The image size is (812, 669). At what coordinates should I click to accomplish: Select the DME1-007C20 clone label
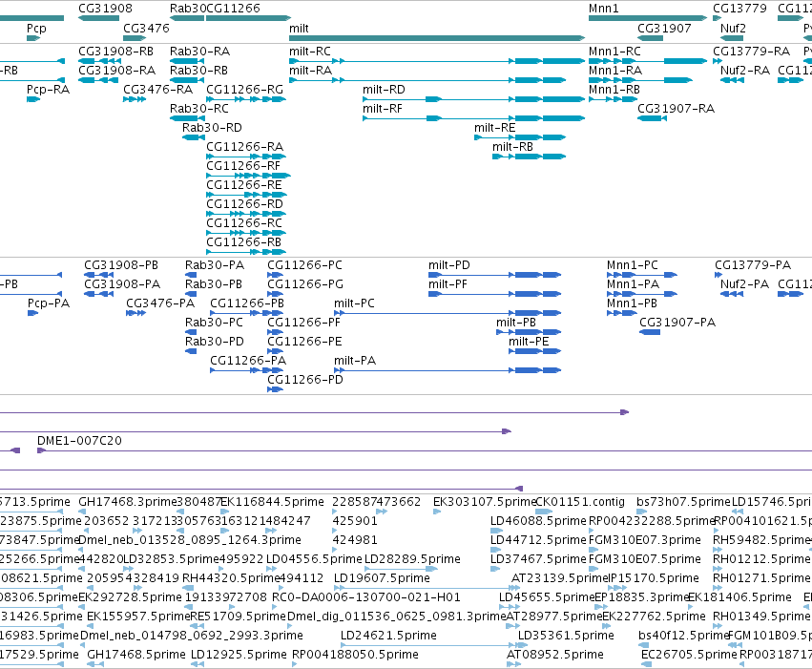[x=79, y=441]
